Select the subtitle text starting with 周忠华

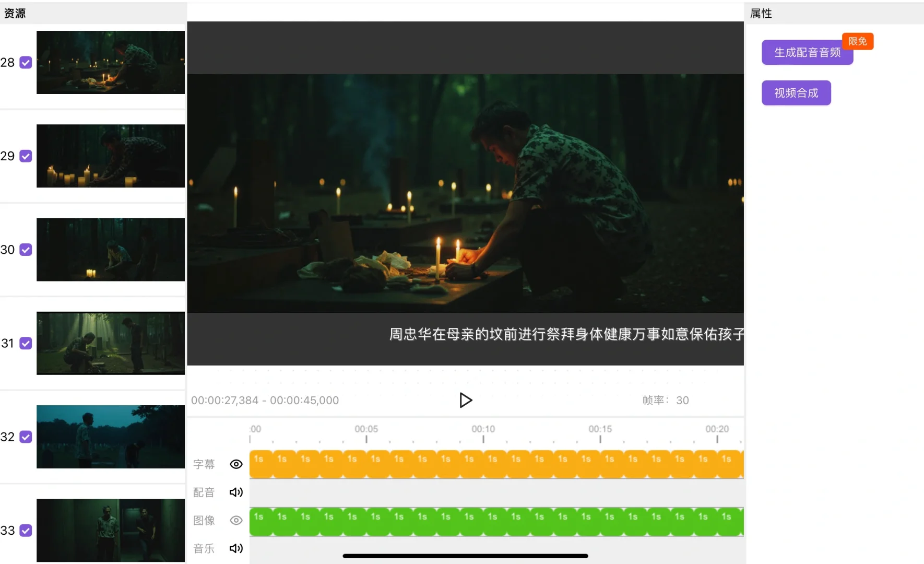pos(566,334)
